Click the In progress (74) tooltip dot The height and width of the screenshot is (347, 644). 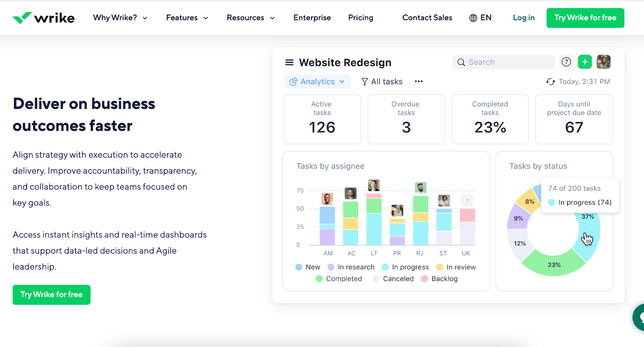[551, 202]
